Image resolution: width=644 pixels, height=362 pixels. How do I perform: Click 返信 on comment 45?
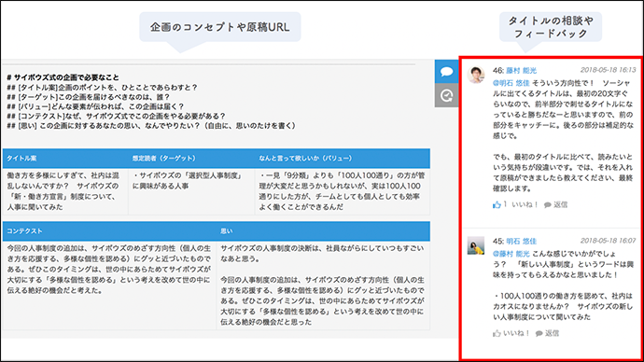552,333
